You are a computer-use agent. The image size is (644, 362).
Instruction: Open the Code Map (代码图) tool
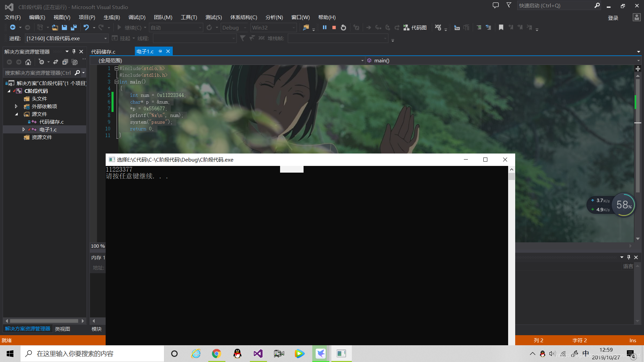click(415, 27)
